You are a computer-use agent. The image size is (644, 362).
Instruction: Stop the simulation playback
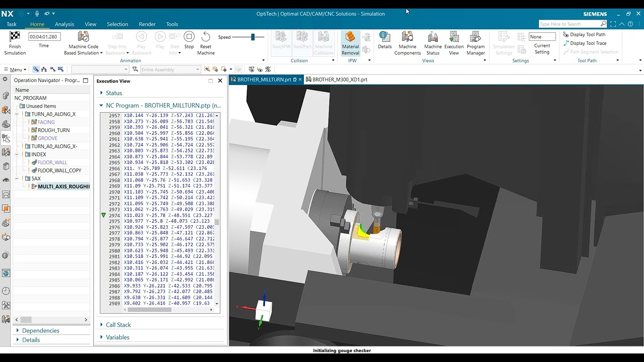[189, 40]
